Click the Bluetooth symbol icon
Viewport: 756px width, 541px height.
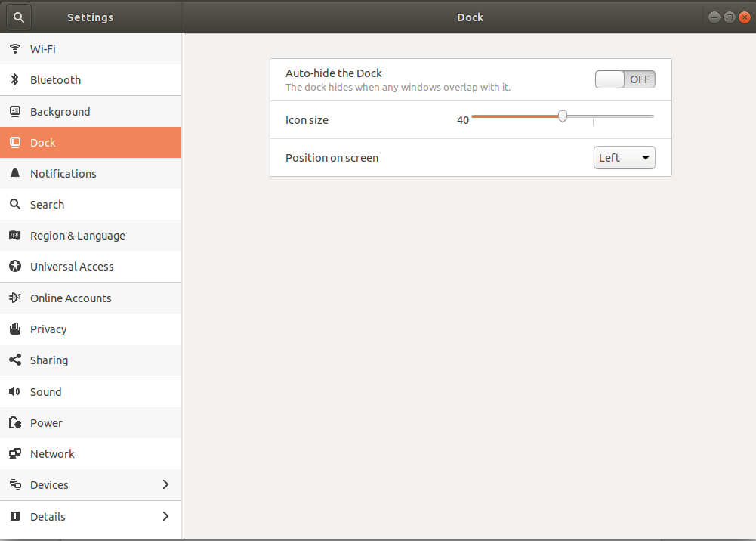pos(15,80)
